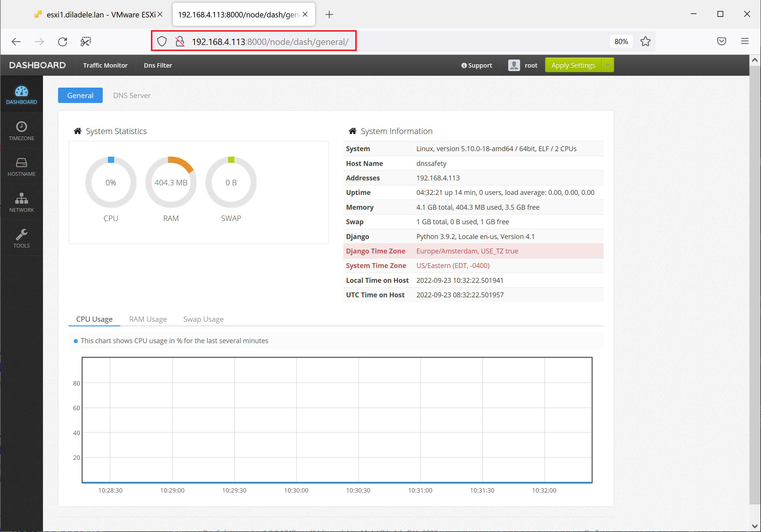Click the root user avatar icon
761x532 pixels.
[514, 65]
